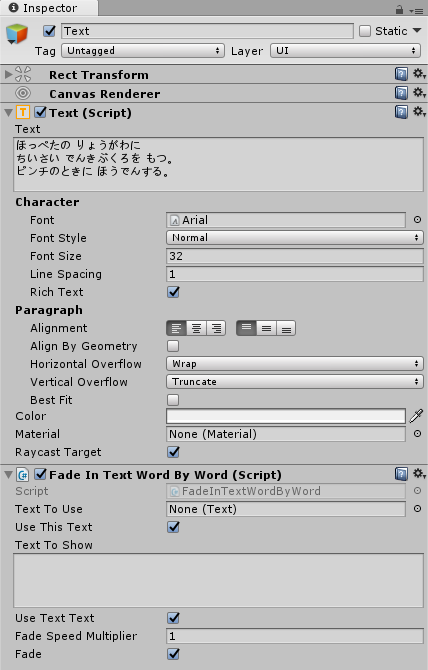This screenshot has height=670, width=428.
Task: Click the Font Size field
Action: click(x=295, y=256)
